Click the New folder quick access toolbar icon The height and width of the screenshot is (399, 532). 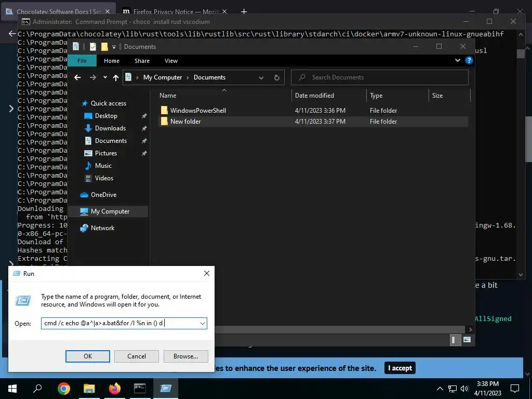[104, 47]
